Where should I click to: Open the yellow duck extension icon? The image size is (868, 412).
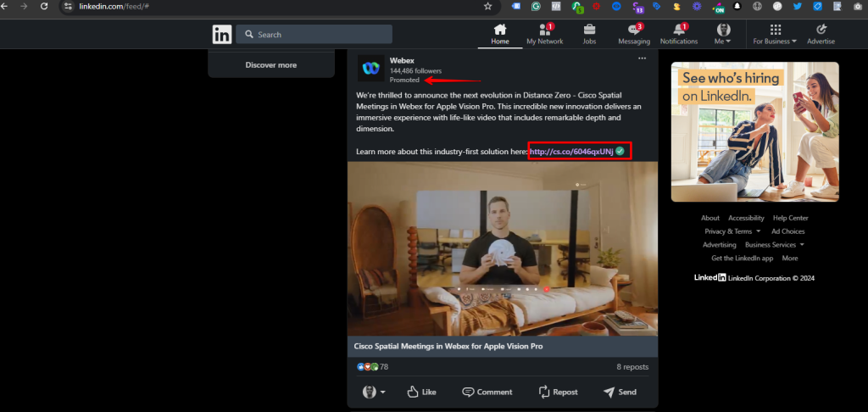pyautogui.click(x=676, y=6)
